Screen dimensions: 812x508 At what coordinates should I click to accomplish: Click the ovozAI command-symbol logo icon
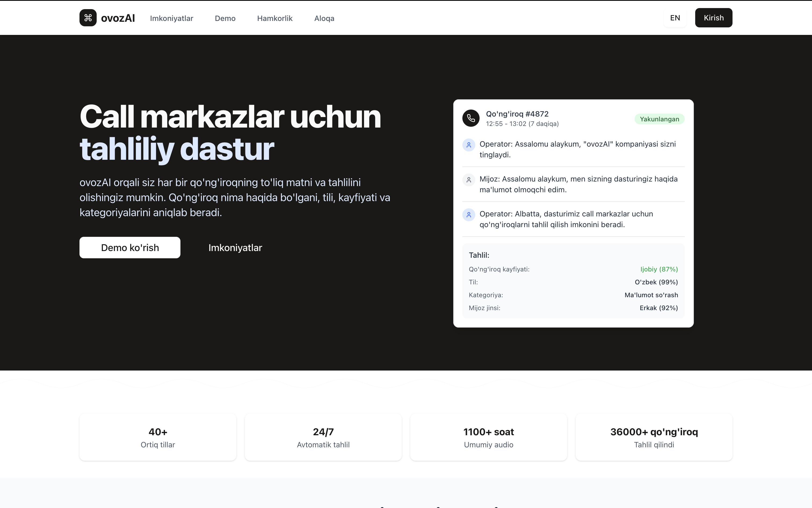[88, 18]
